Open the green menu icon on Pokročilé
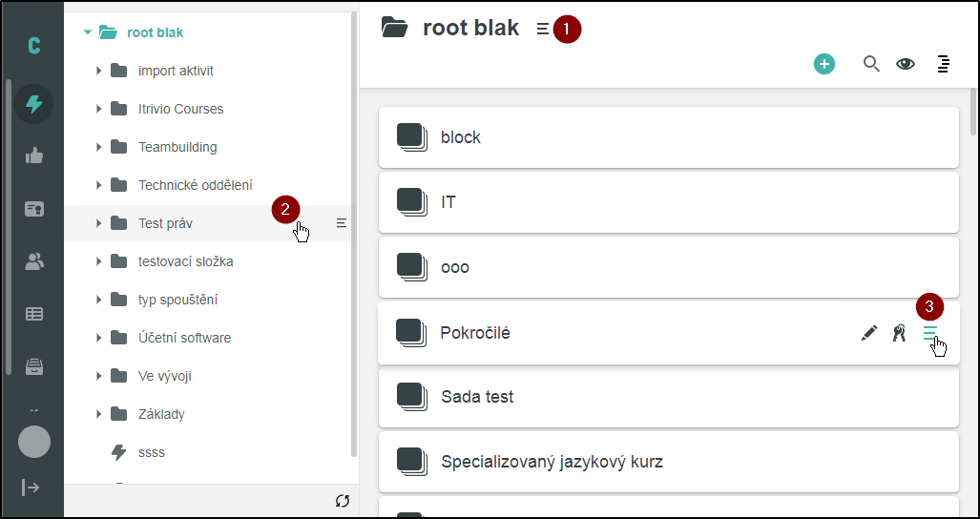 pos(929,333)
